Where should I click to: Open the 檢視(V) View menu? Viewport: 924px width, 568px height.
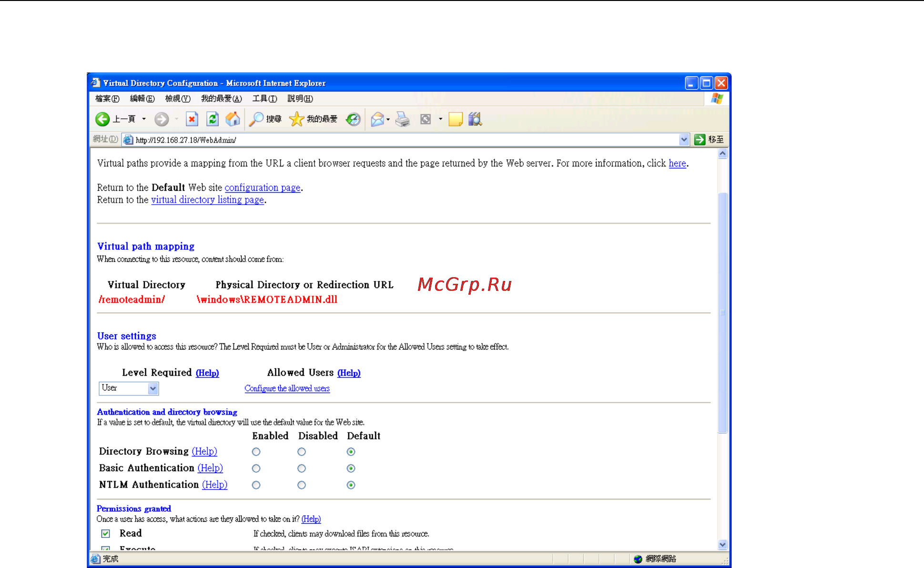click(178, 99)
